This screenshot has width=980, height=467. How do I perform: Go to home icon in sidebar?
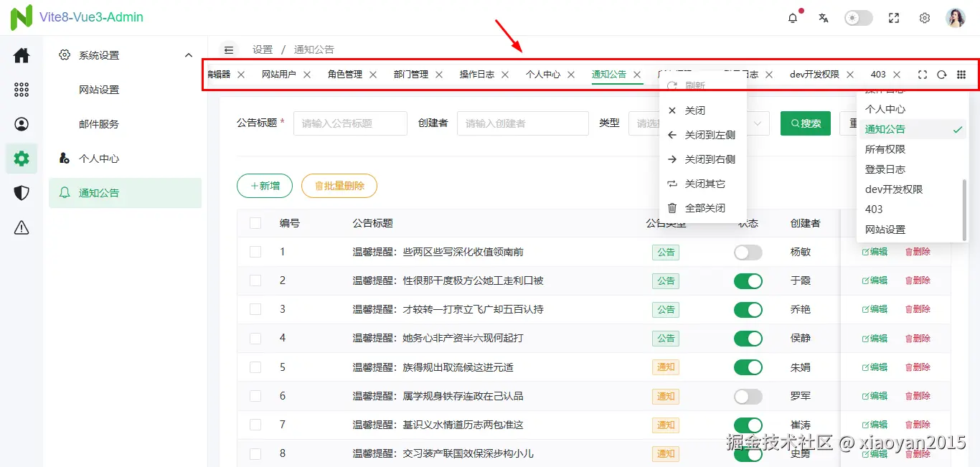pos(22,55)
